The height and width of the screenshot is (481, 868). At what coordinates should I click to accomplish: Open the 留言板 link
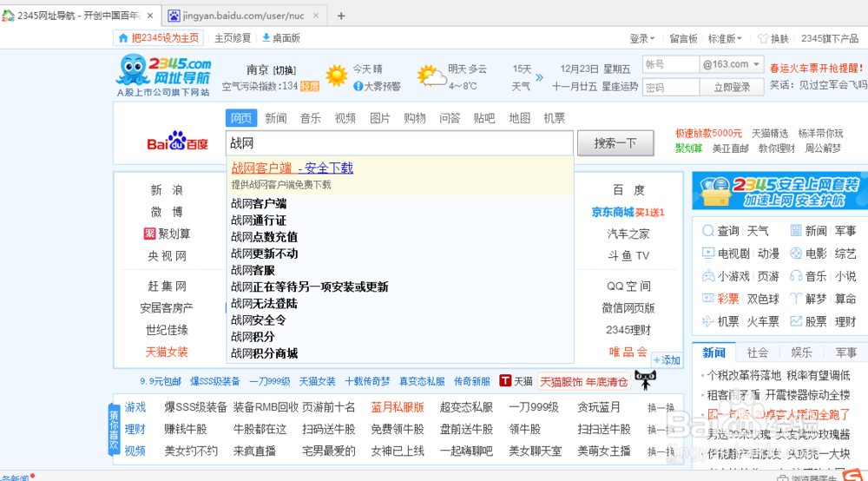[x=683, y=38]
